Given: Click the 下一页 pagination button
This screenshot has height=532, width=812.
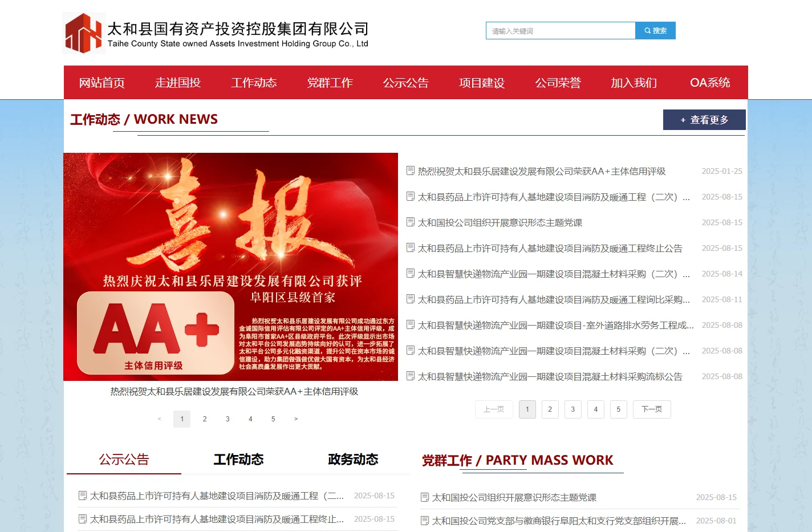Looking at the screenshot, I should tap(652, 409).
